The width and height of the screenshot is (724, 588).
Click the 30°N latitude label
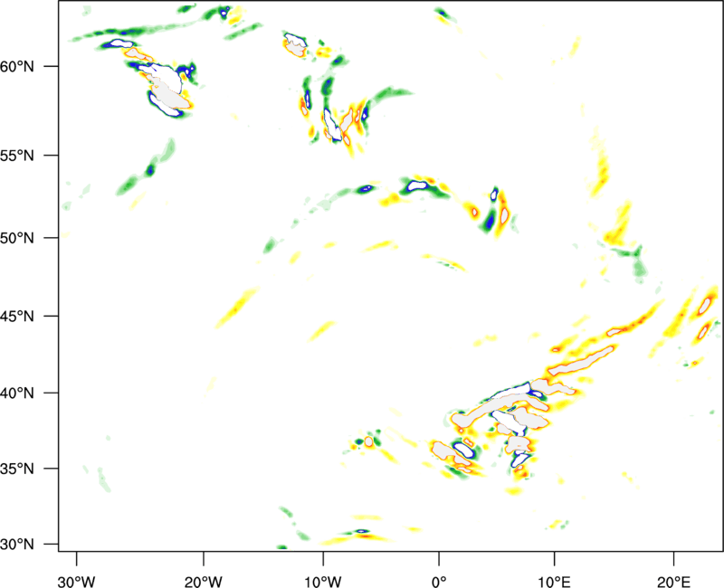pos(17,545)
